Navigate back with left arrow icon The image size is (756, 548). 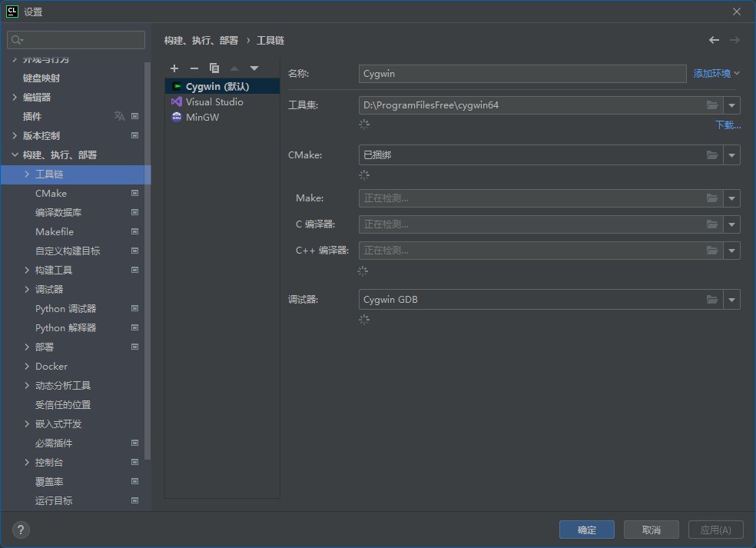[x=714, y=40]
